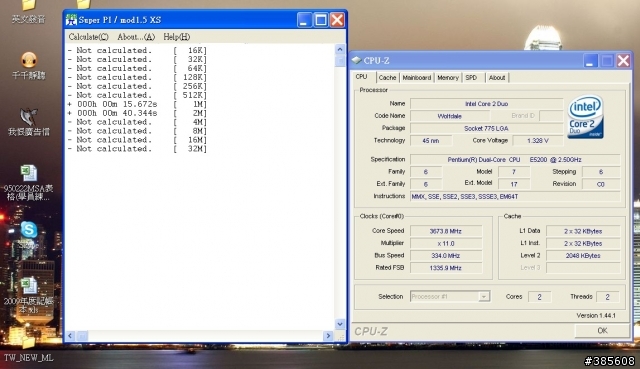
Task: Expand the Processor #1 selection dropdown
Action: pos(484,296)
